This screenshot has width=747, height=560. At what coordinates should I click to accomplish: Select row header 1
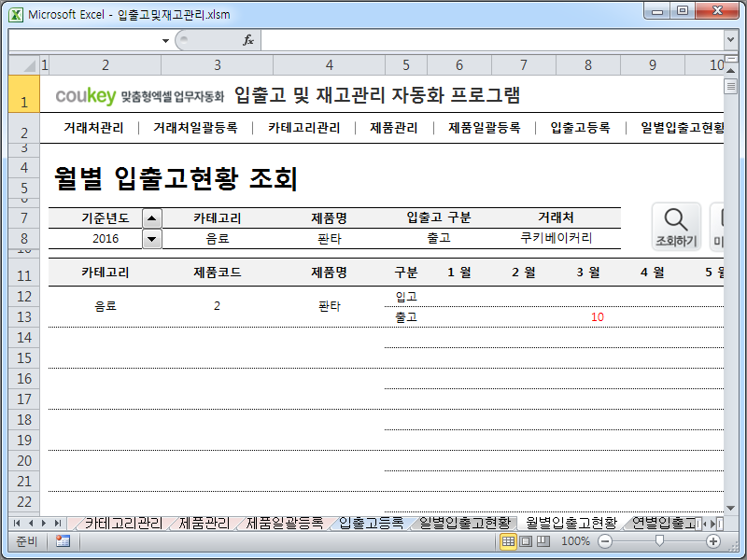(24, 94)
